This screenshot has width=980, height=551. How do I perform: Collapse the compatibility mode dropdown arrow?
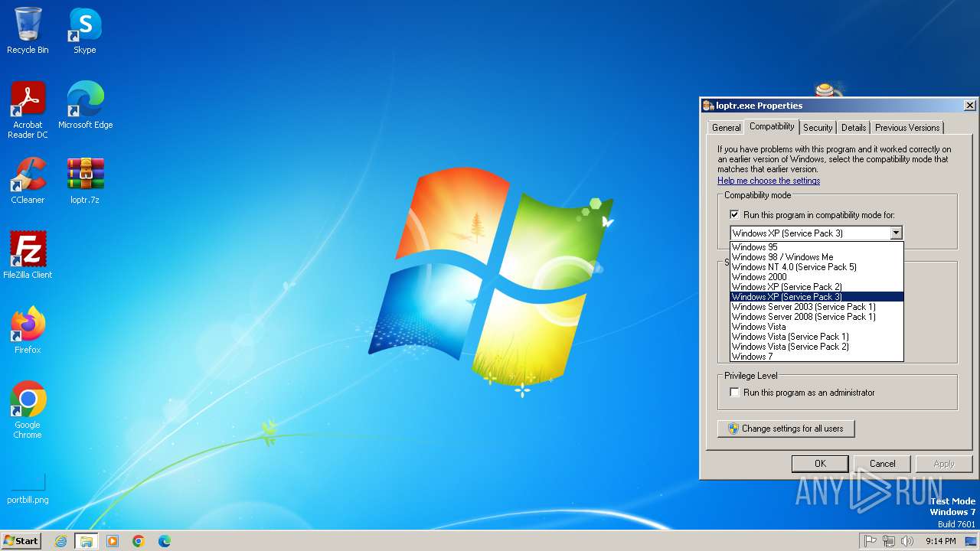coord(896,233)
